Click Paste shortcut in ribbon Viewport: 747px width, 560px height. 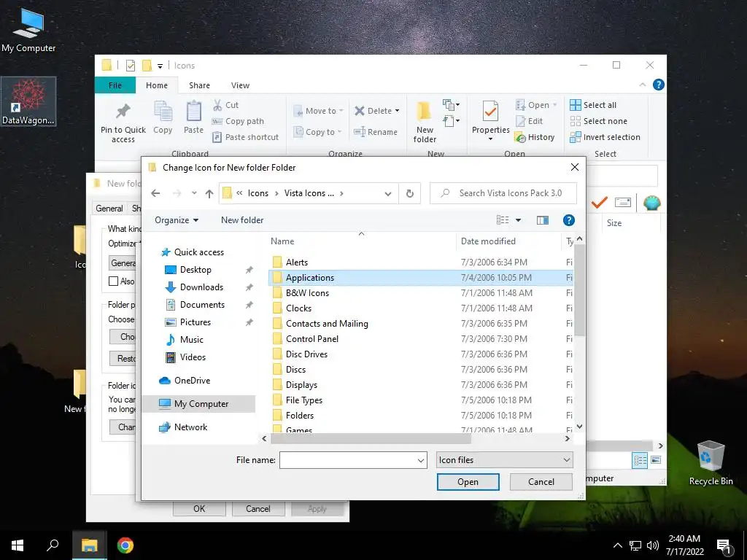(x=245, y=137)
